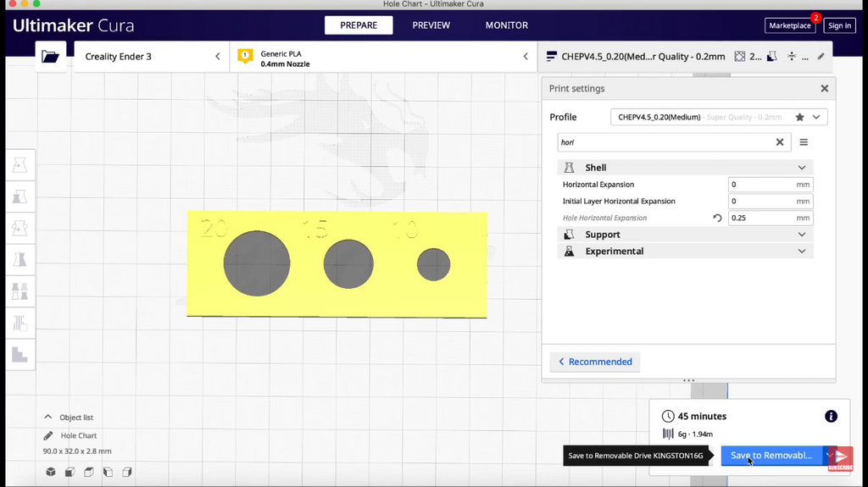The height and width of the screenshot is (487, 868).
Task: Select the Move tool in left toolbar
Action: tap(20, 165)
